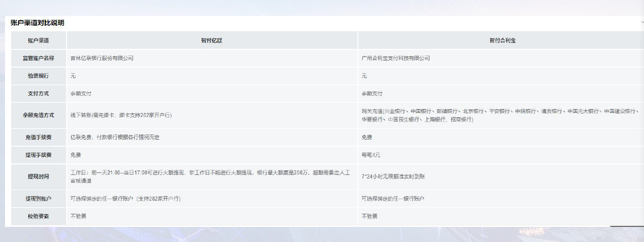644x242 pixels.
Task: Select the 网关充值 bank list cell
Action: [500, 115]
